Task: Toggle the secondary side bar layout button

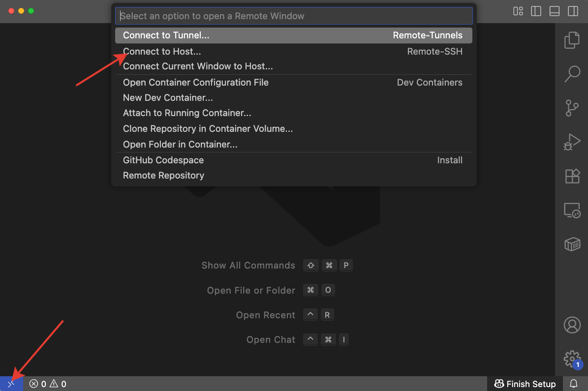Action: [x=573, y=11]
